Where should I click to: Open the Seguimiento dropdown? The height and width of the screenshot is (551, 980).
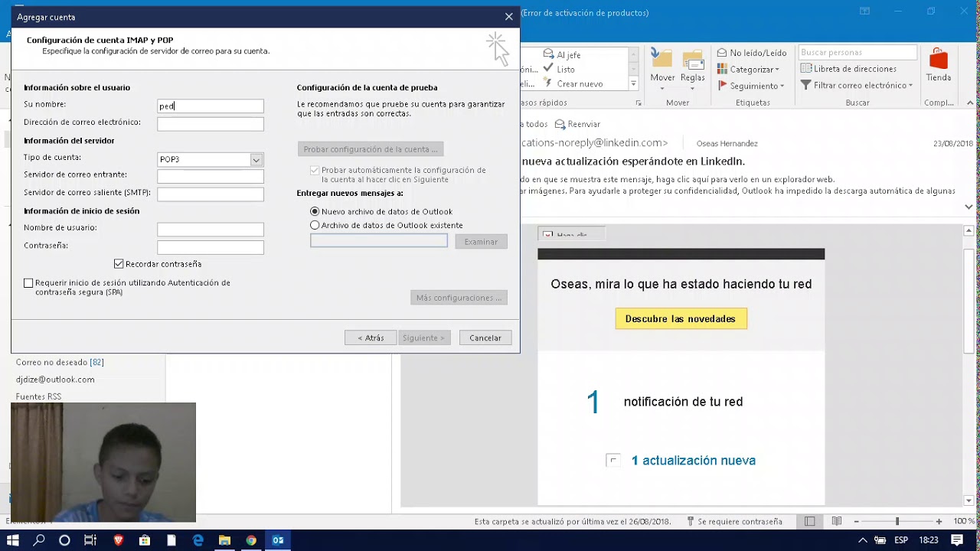782,86
